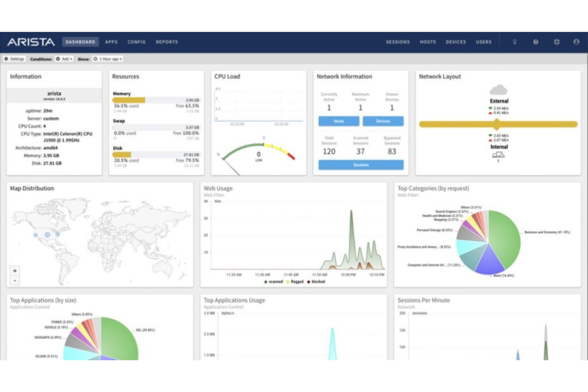
Task: Open the Users page in the navigation
Action: (484, 42)
